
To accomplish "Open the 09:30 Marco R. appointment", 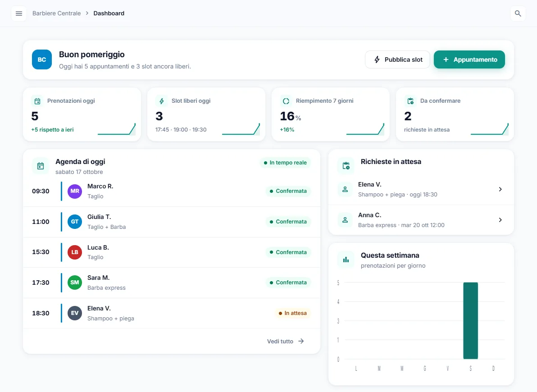I will (x=172, y=191).
